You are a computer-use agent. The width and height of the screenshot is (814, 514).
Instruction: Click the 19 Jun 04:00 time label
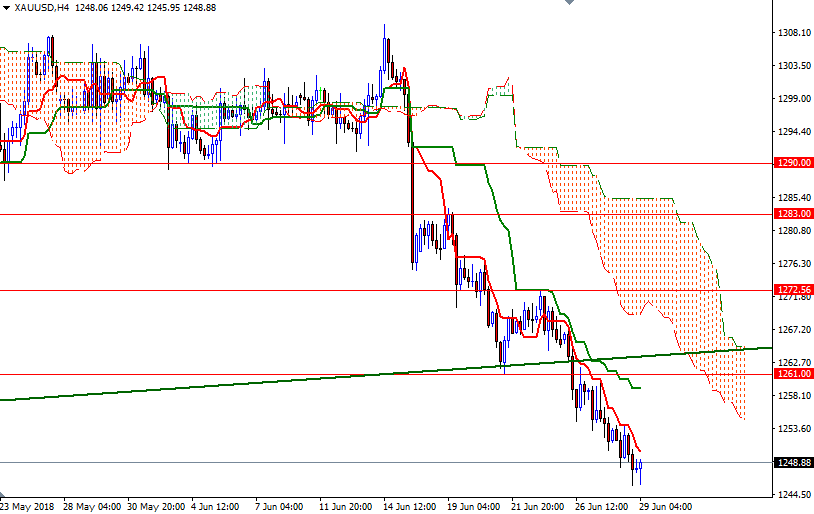[x=473, y=507]
